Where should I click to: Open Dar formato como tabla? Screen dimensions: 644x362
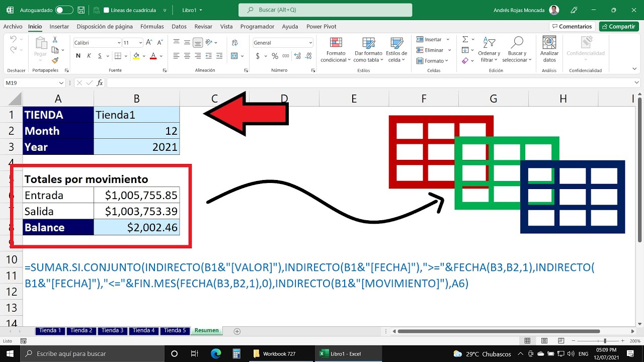click(369, 50)
